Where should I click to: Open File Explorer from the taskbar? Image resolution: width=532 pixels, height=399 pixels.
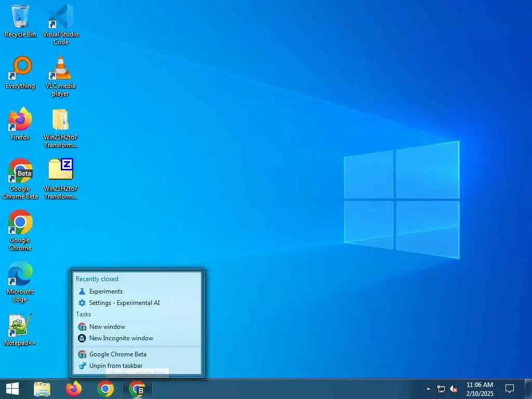(x=42, y=389)
